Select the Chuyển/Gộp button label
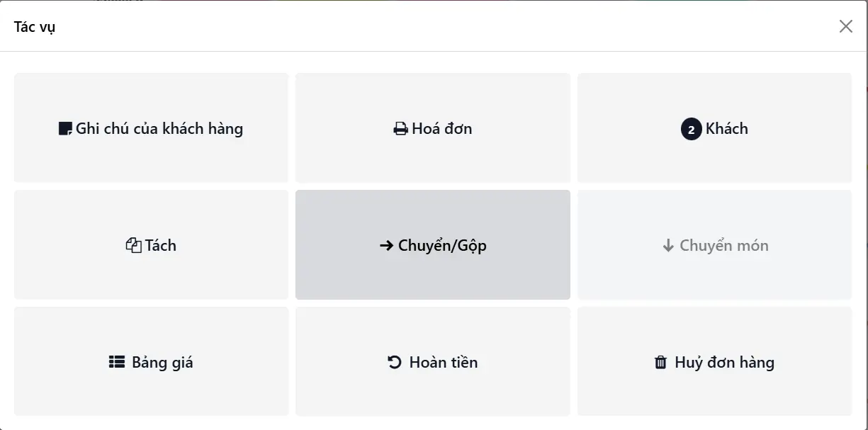 442,246
